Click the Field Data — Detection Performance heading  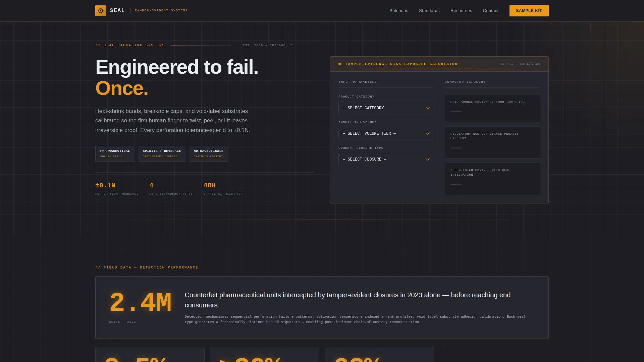click(147, 267)
